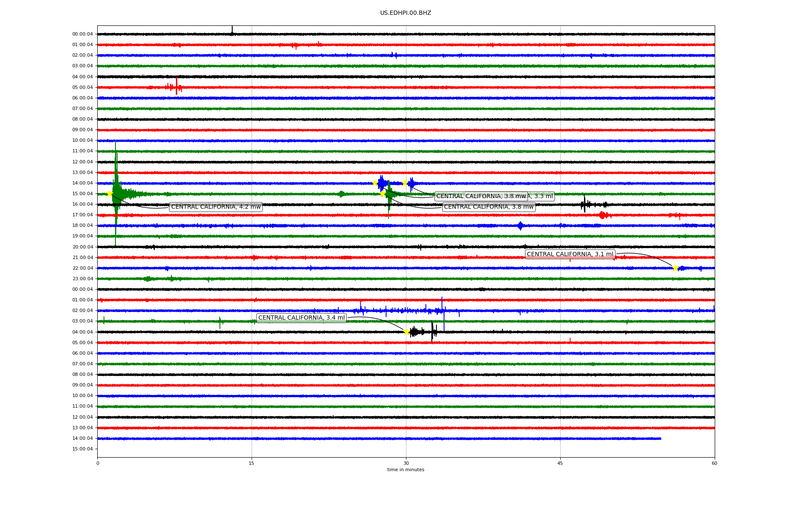Select the CENTRAL CALIFORNIA, 3.4 ml annotation label

pyautogui.click(x=301, y=318)
